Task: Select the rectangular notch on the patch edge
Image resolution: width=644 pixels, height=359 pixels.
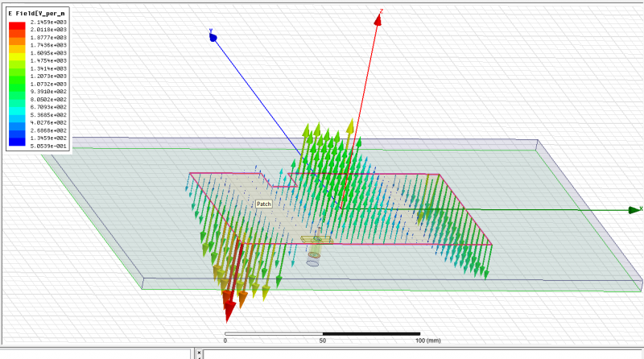Action: click(280, 180)
